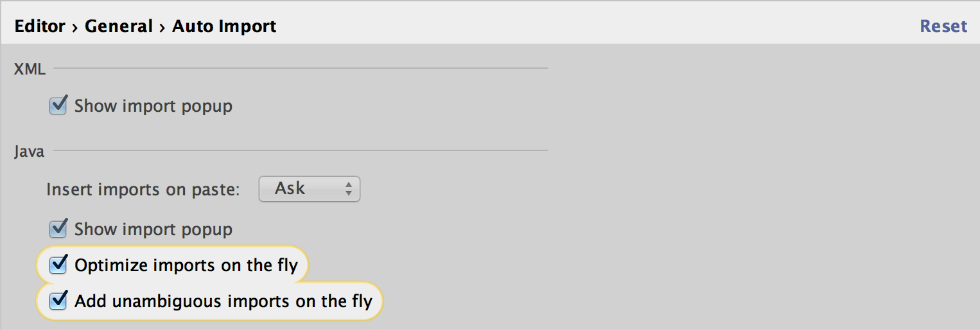Click Auto Import breadcrumb title
Image resolution: width=980 pixels, height=329 pixels.
(x=224, y=26)
